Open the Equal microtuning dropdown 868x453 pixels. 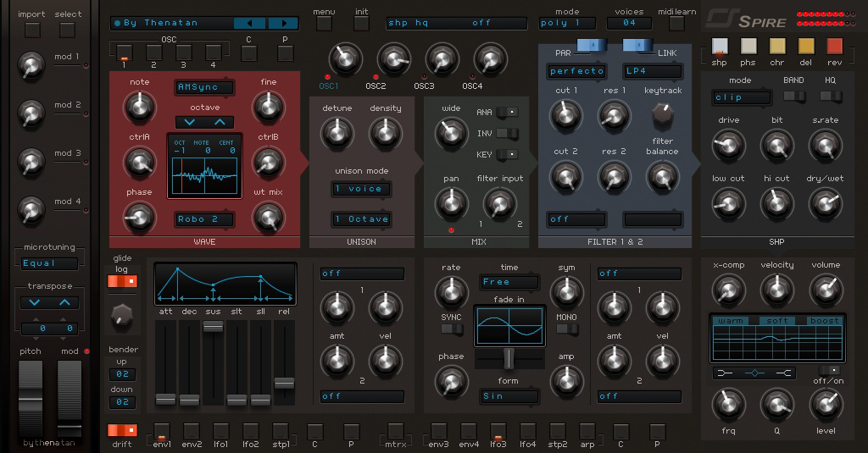click(x=49, y=263)
